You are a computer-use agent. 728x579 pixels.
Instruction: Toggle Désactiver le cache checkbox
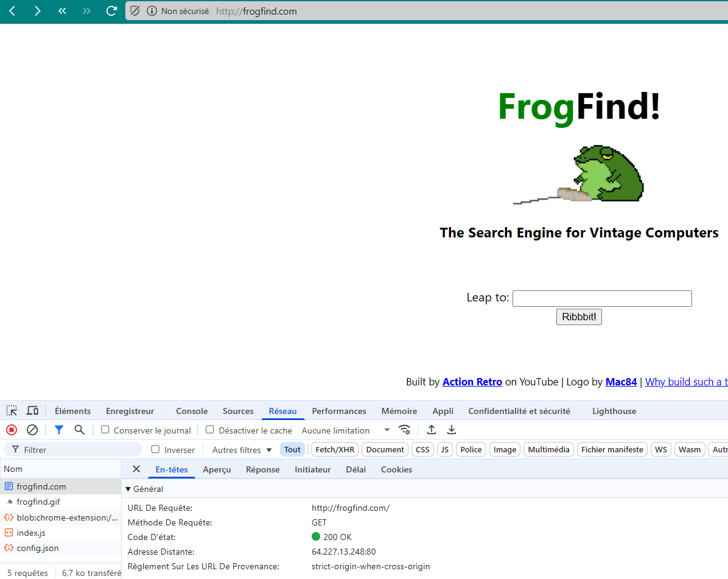pos(210,429)
